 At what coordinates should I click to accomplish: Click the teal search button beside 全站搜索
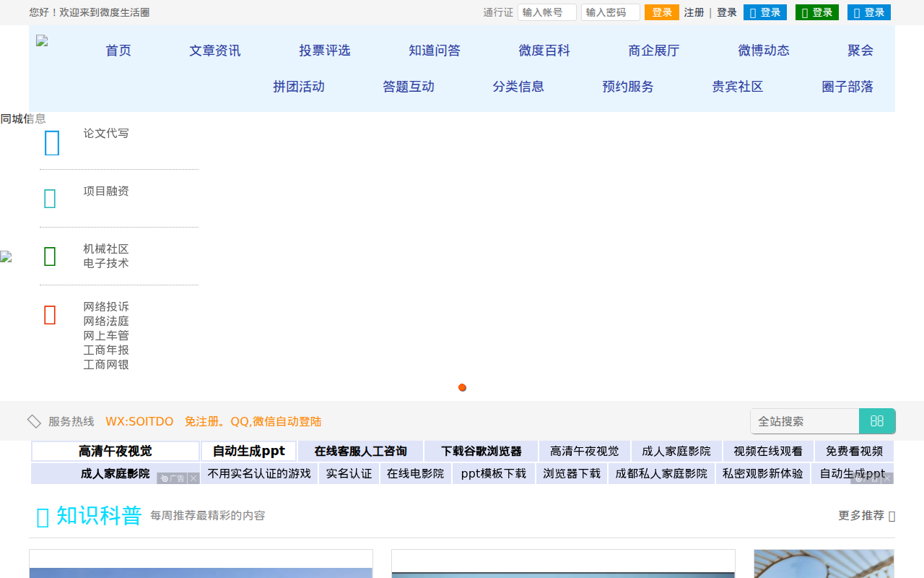877,420
